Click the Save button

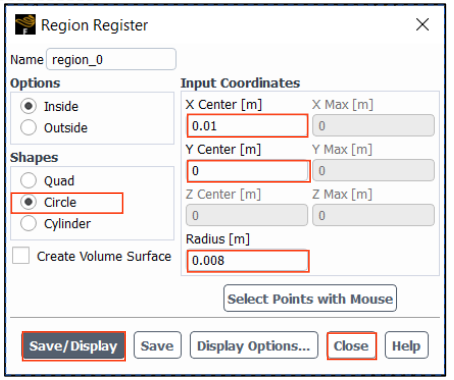[x=157, y=345]
